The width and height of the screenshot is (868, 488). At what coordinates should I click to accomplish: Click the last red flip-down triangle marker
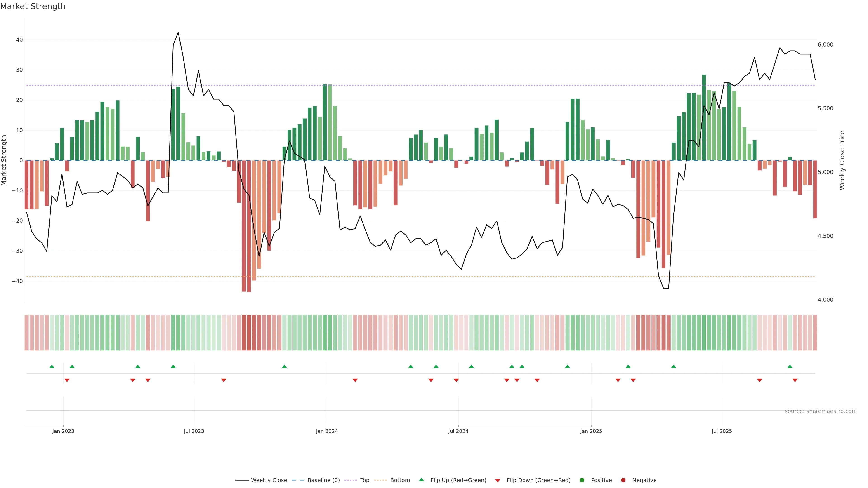coord(795,380)
